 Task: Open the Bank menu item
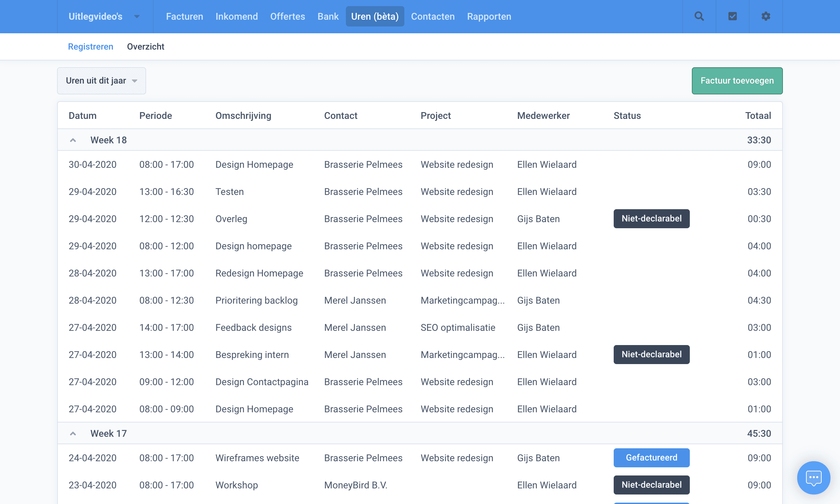coord(328,16)
